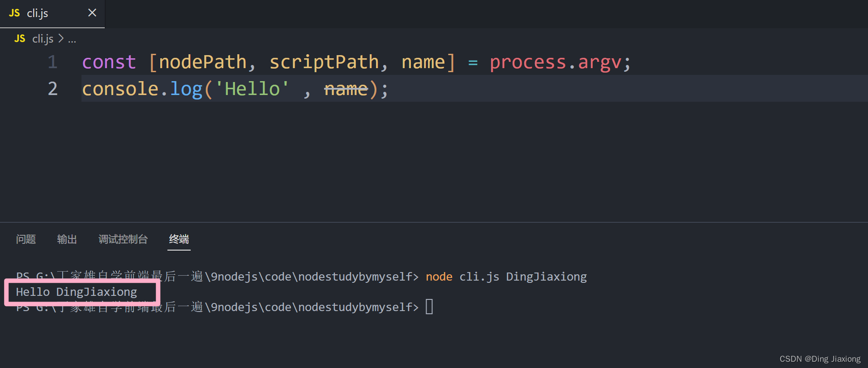Click the struck-through name argument in line 2
The image size is (868, 368).
pos(346,89)
